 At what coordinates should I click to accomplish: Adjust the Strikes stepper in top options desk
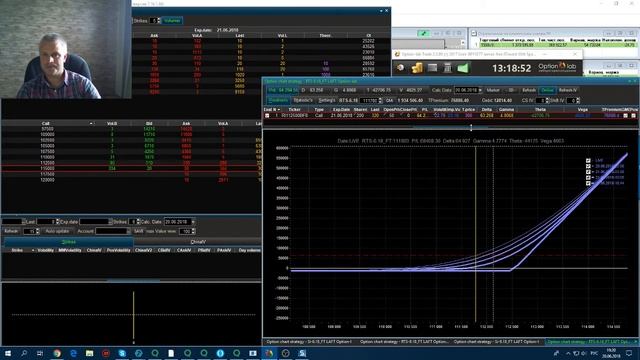(158, 20)
